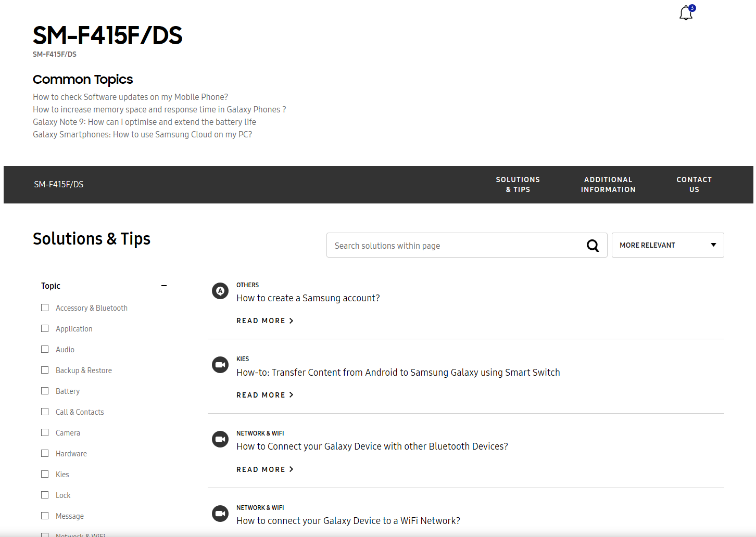This screenshot has height=537, width=756.
Task: Open the More Relevant sort dropdown
Action: (667, 245)
